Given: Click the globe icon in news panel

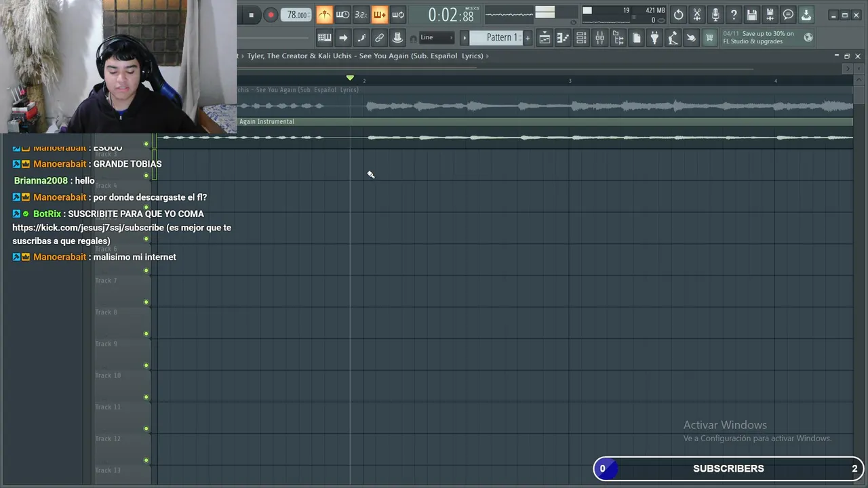Looking at the screenshot, I should 808,38.
